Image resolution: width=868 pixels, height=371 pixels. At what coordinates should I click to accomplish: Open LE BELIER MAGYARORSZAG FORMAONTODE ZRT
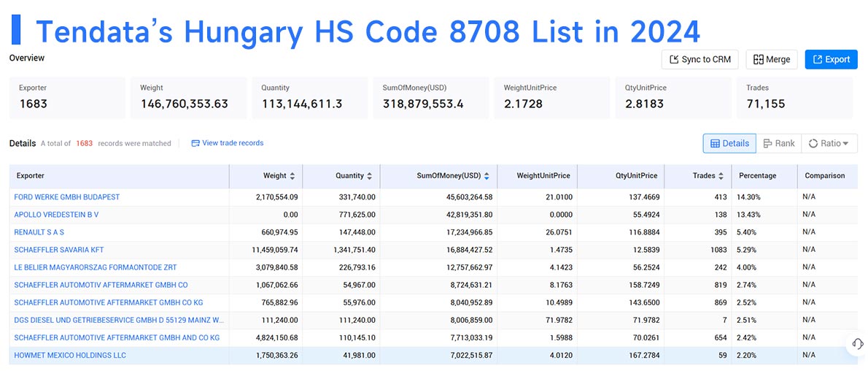(96, 267)
